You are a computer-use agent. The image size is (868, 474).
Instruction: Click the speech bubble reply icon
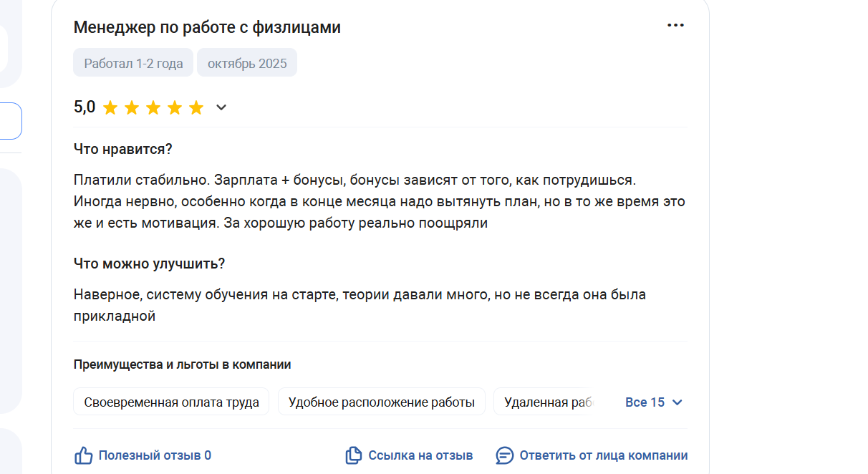[505, 455]
